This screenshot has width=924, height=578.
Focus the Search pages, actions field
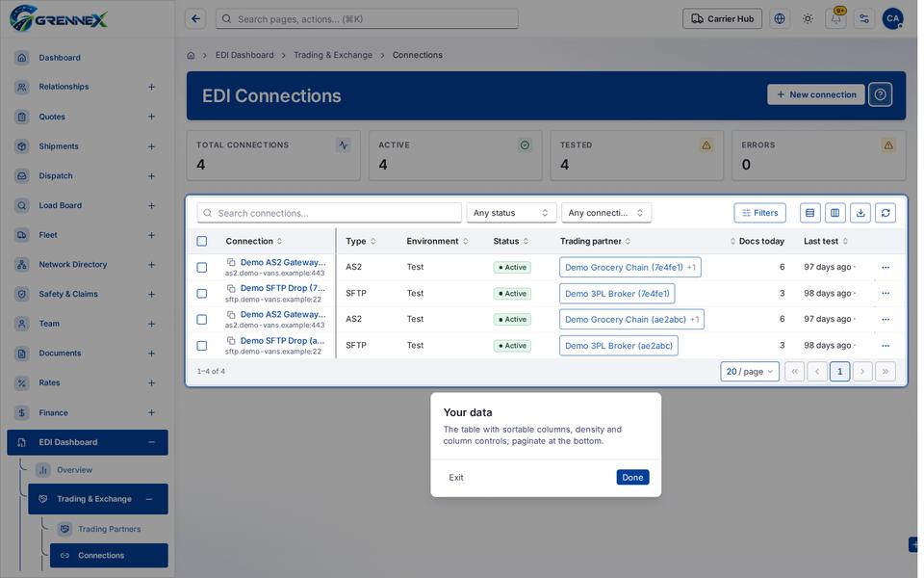367,19
